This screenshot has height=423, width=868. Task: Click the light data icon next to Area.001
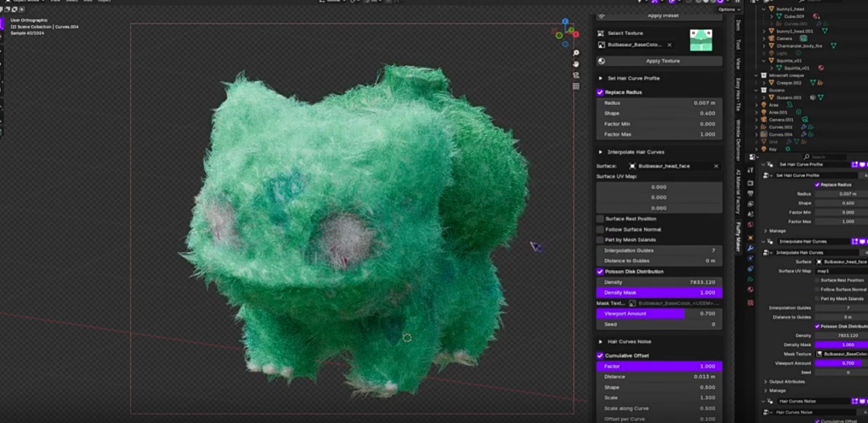(x=798, y=112)
